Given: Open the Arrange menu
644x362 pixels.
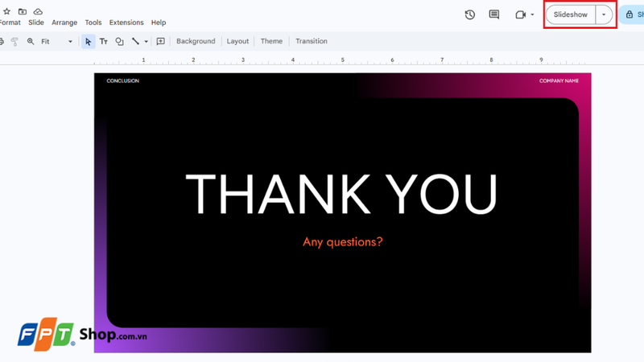Looking at the screenshot, I should point(64,23).
